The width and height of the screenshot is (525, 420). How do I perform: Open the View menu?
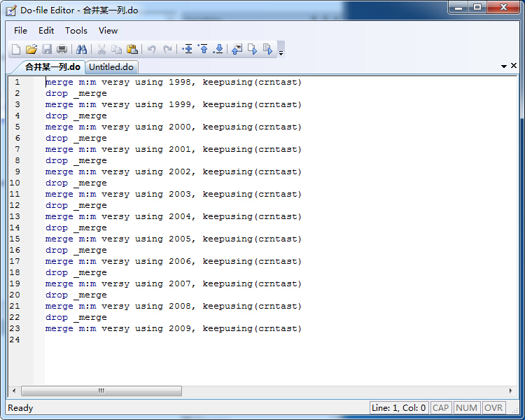(x=108, y=31)
